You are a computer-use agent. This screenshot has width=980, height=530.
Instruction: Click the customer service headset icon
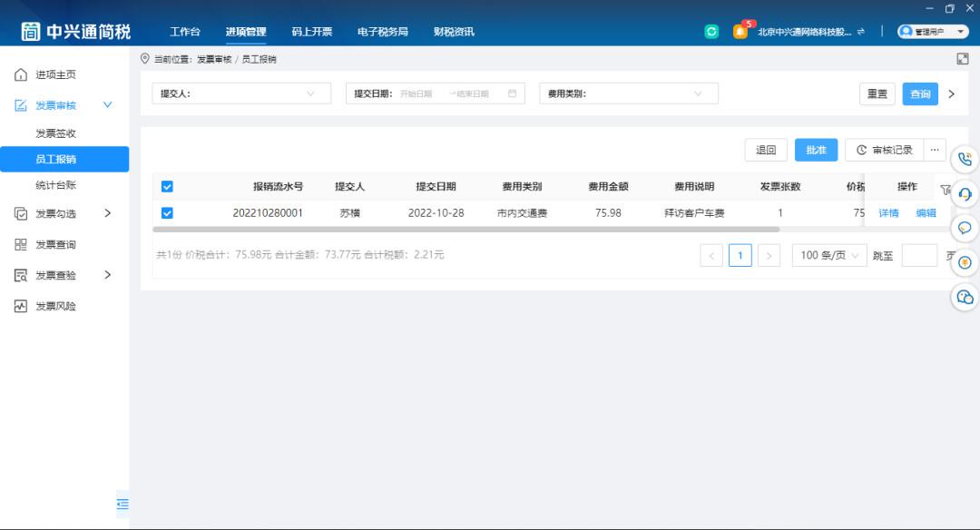(965, 193)
